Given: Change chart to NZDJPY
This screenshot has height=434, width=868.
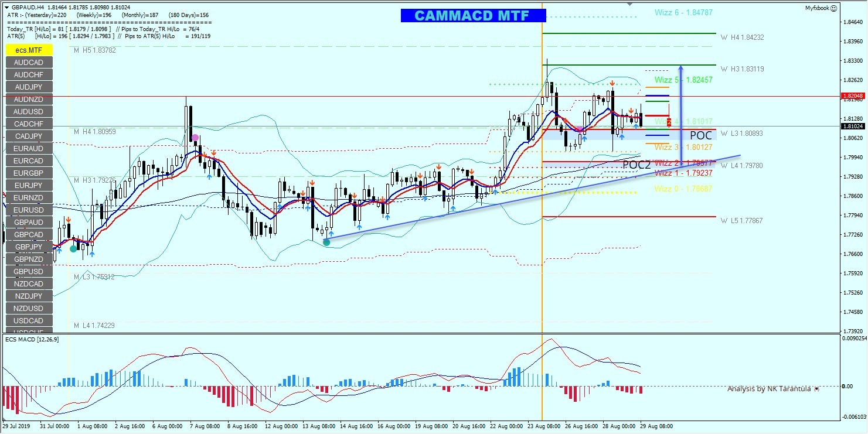Looking at the screenshot, I should (x=29, y=296).
